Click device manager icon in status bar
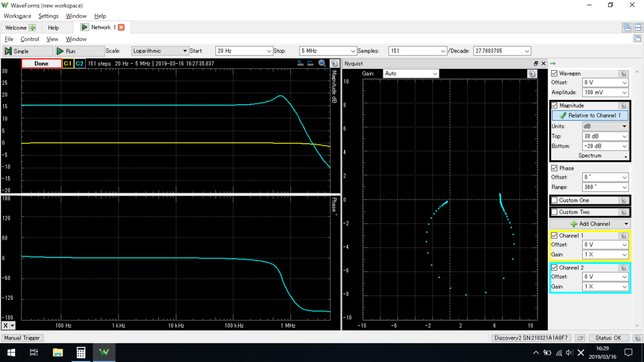The height and width of the screenshot is (362, 644). [580, 338]
